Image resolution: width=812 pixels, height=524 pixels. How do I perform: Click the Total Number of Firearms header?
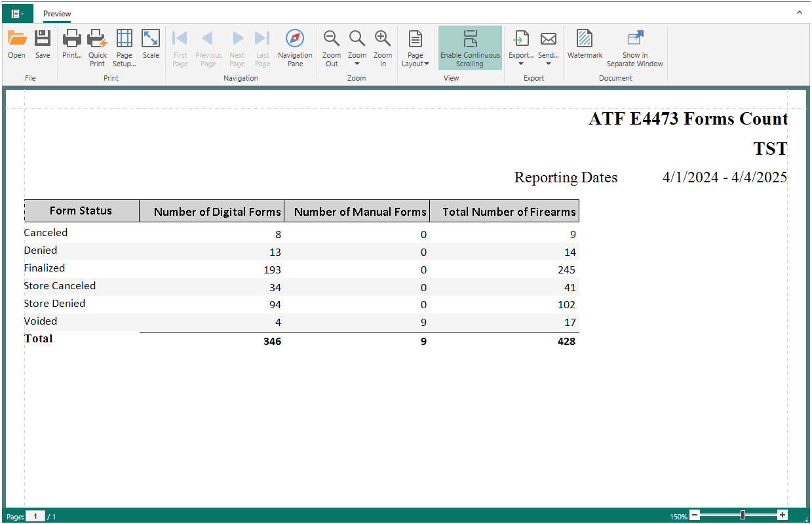tap(505, 211)
